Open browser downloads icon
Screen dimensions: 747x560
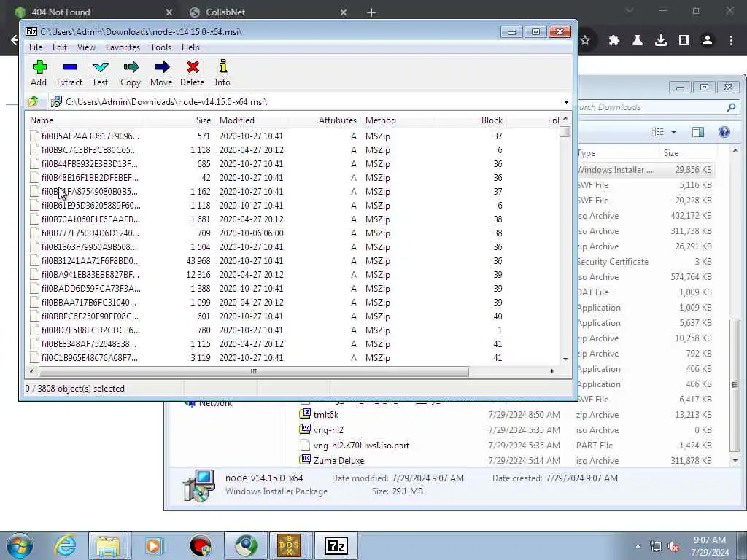point(661,41)
